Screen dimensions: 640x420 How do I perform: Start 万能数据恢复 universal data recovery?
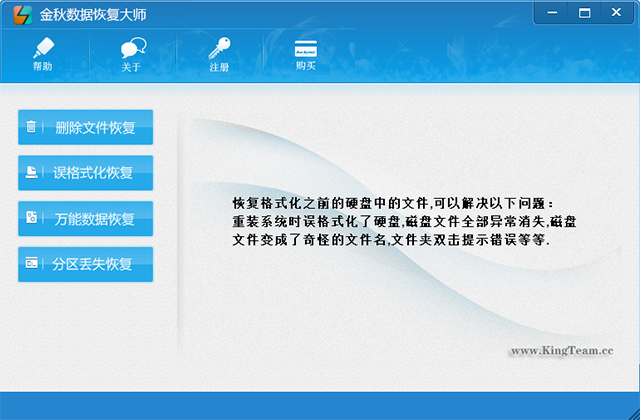click(x=86, y=219)
